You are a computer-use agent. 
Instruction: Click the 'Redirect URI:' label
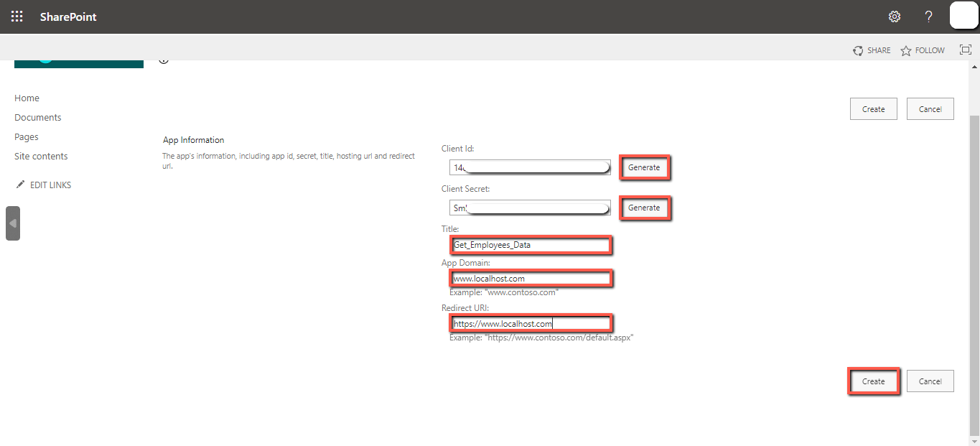pyautogui.click(x=465, y=307)
